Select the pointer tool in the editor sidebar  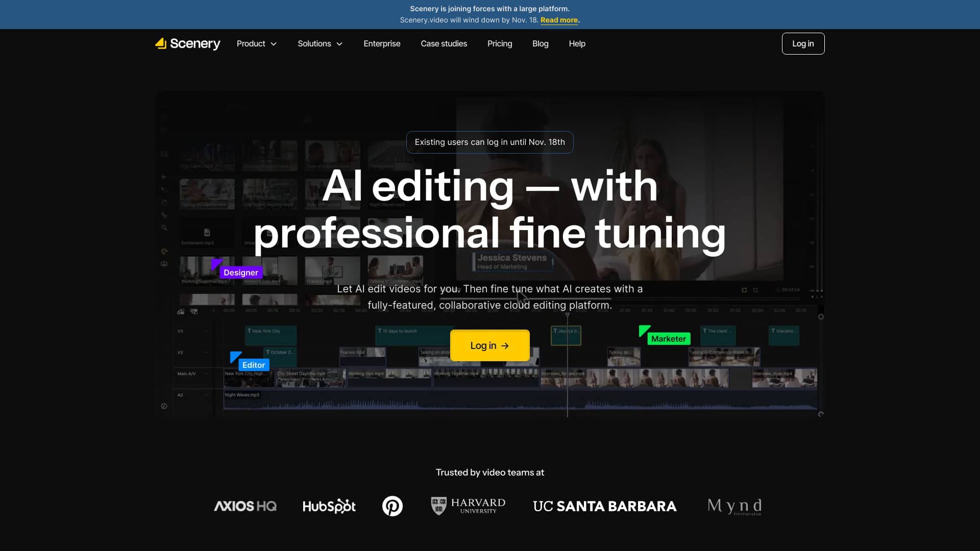(164, 177)
